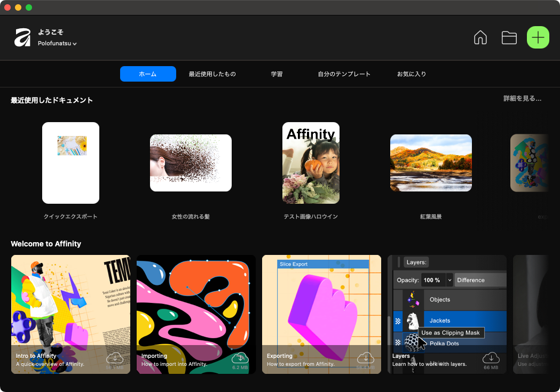
Task: Click the home icon in the header
Action: pyautogui.click(x=480, y=37)
